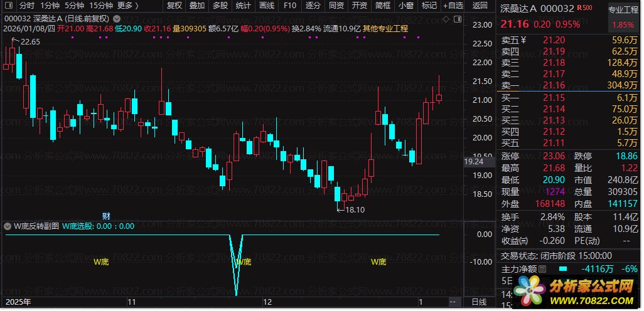The height and width of the screenshot is (311, 644).
Task: Click the 买四 21.12 order row
Action: coord(569,131)
